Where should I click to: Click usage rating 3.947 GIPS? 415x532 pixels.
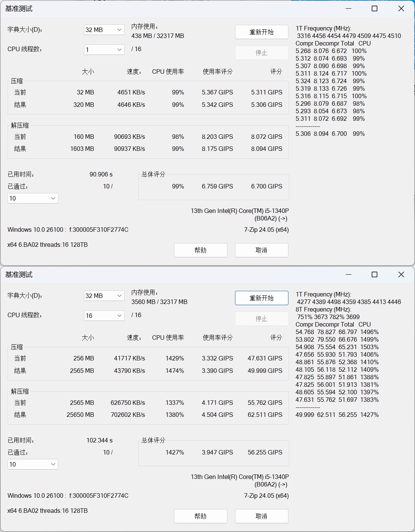click(x=217, y=452)
